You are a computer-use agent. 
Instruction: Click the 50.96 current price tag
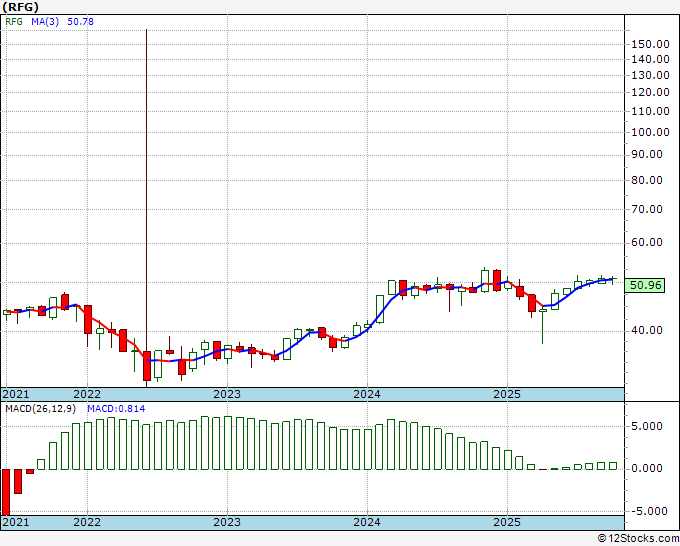(x=645, y=285)
